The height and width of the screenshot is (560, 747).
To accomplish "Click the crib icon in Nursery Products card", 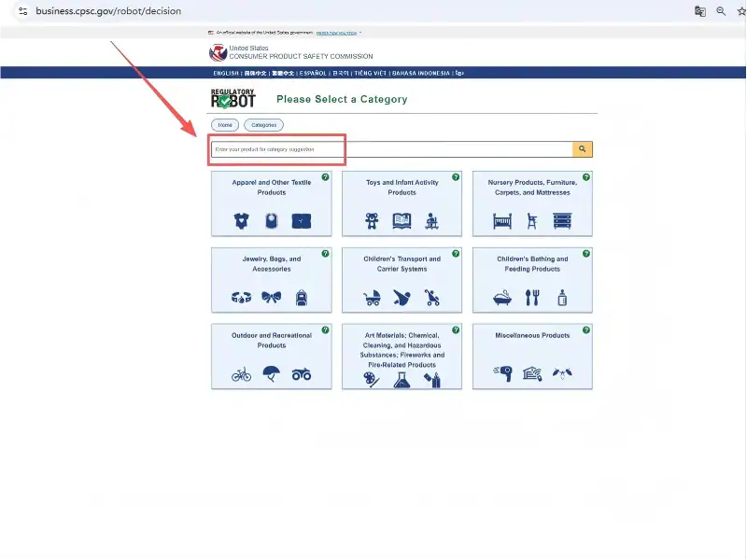I will pyautogui.click(x=502, y=221).
